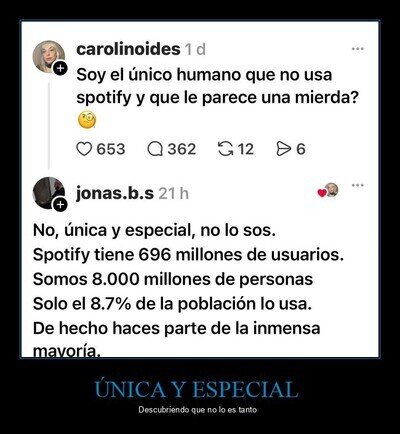This screenshot has width=400, height=434.
Task: Open the carolinoides profile picture
Action: [x=49, y=57]
